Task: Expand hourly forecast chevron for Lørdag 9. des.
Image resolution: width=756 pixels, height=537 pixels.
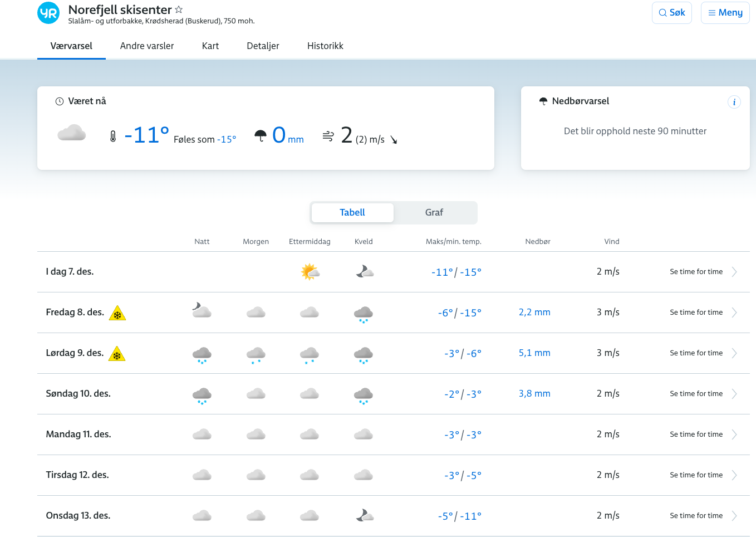Action: [734, 353]
